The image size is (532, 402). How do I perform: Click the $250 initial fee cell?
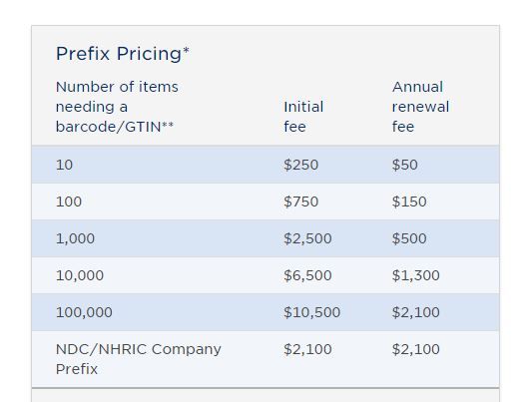click(x=301, y=165)
